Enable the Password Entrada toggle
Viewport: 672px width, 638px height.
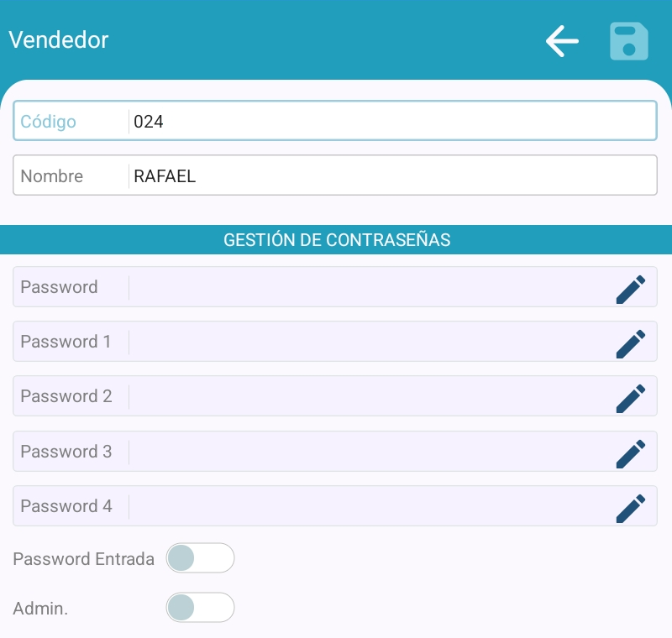point(200,558)
